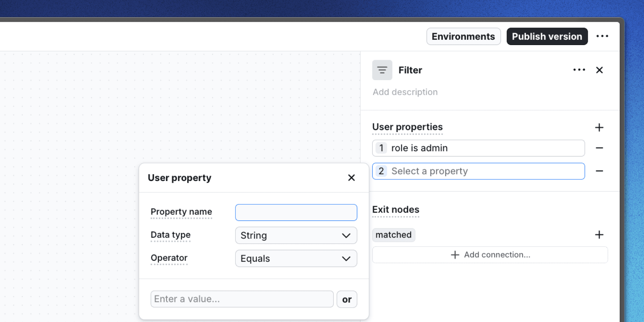
Task: Open the Operator dropdown showing Equals
Action: 296,258
